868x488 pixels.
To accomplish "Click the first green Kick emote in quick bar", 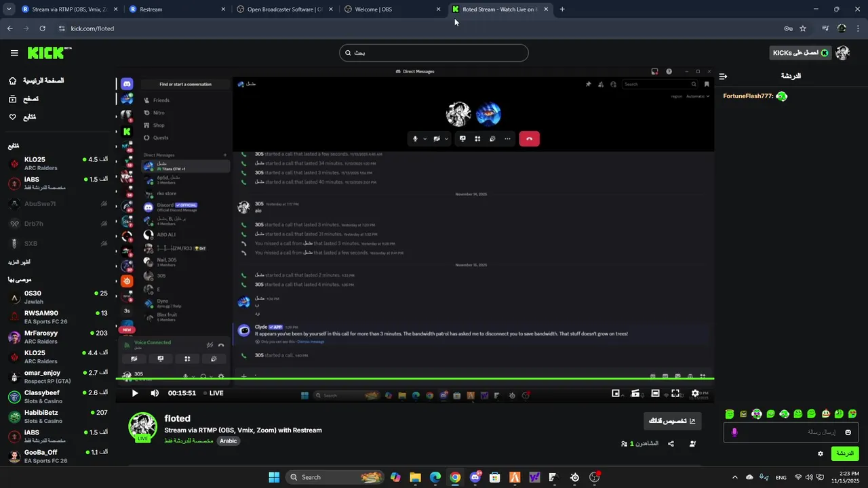I will click(730, 413).
